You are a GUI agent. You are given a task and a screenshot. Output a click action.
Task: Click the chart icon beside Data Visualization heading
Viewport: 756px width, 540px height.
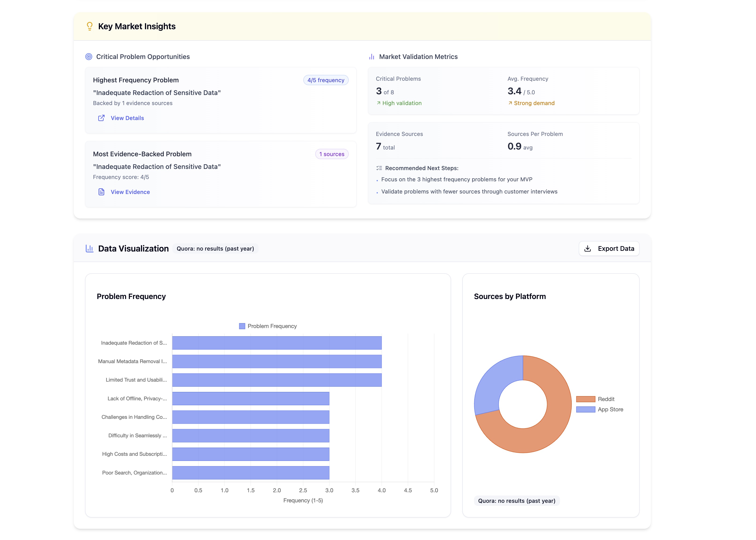(89, 248)
